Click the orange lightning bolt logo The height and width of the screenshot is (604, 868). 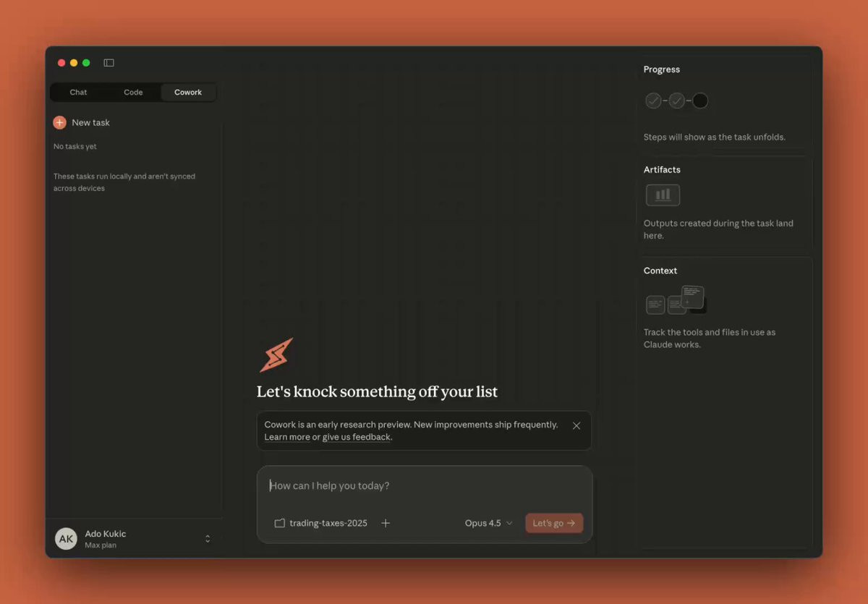(276, 355)
